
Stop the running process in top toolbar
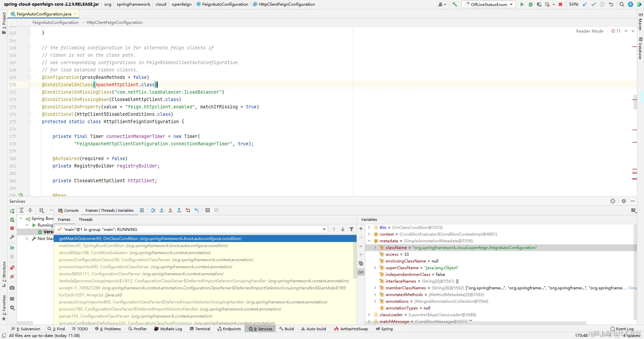pos(560,4)
